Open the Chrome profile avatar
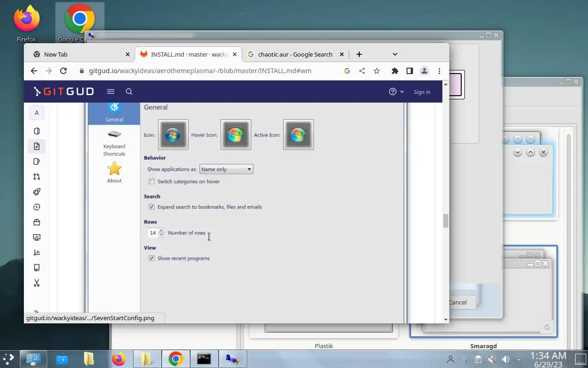This screenshot has height=368, width=588. 424,71
